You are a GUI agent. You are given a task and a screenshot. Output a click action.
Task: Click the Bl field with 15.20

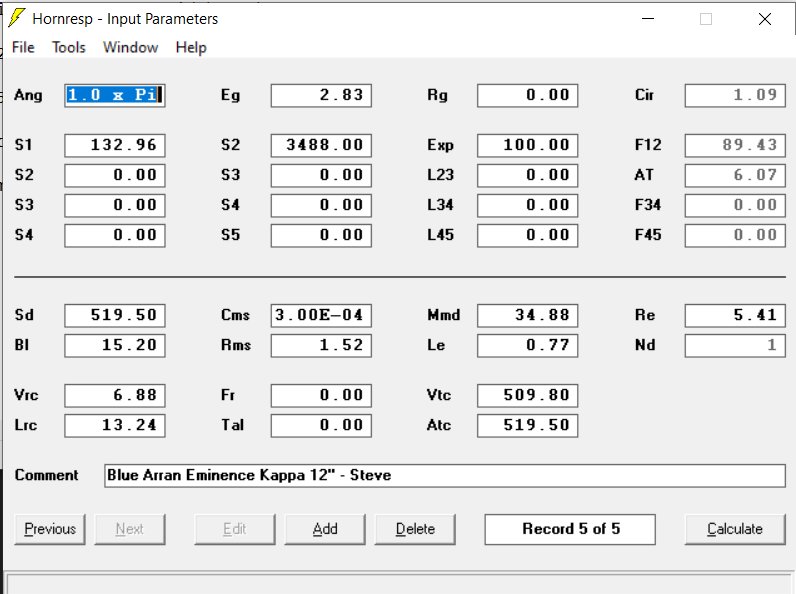point(115,345)
